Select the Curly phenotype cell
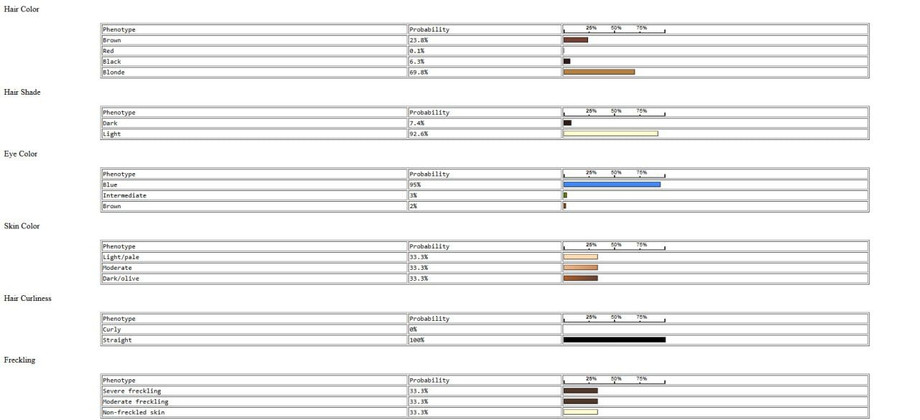 [112, 329]
